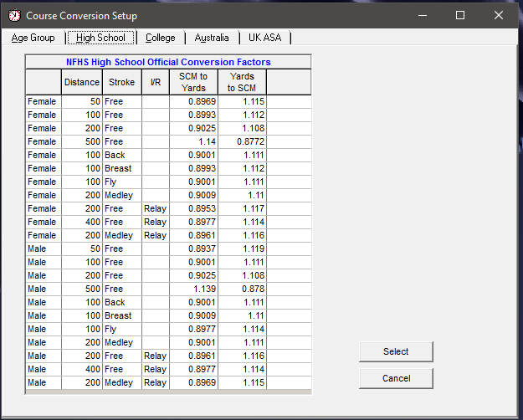
Task: Select Female 500 Free factor 0.8772
Action: click(242, 141)
